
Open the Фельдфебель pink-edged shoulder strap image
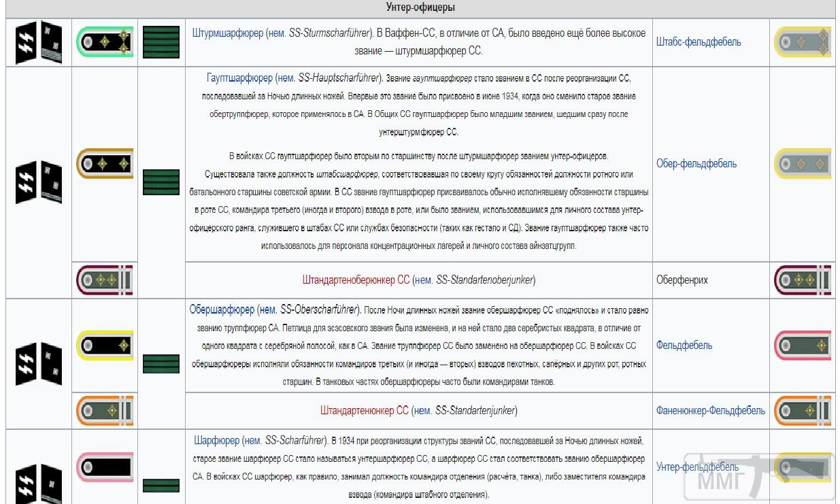click(x=803, y=346)
